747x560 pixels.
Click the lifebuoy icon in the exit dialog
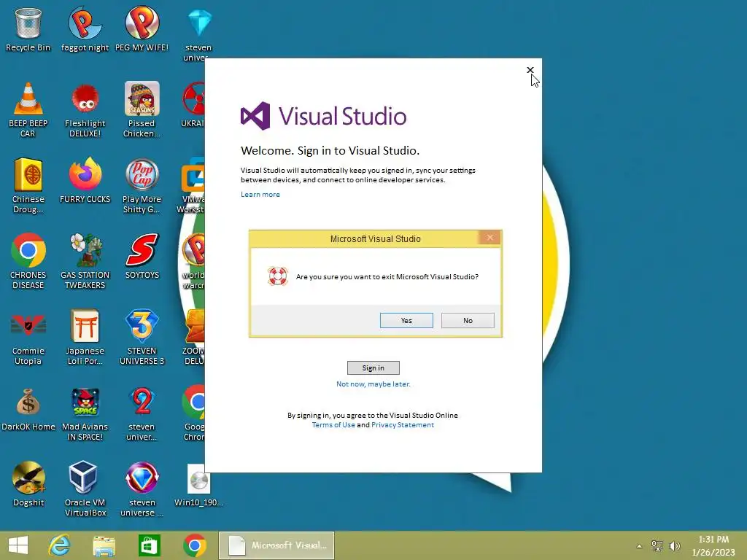(278, 276)
